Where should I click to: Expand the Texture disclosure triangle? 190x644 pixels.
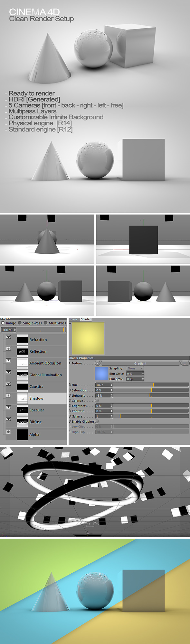70,363
